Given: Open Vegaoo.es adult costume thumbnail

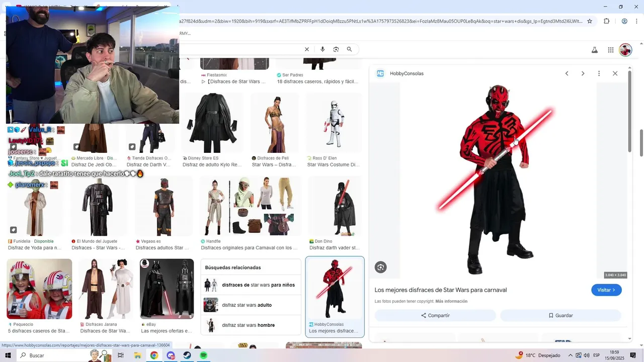Looking at the screenshot, I should [164, 206].
